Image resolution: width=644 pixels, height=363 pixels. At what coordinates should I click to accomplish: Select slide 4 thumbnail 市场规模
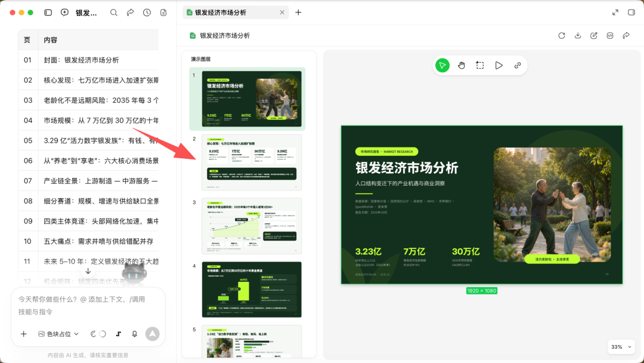(x=252, y=290)
